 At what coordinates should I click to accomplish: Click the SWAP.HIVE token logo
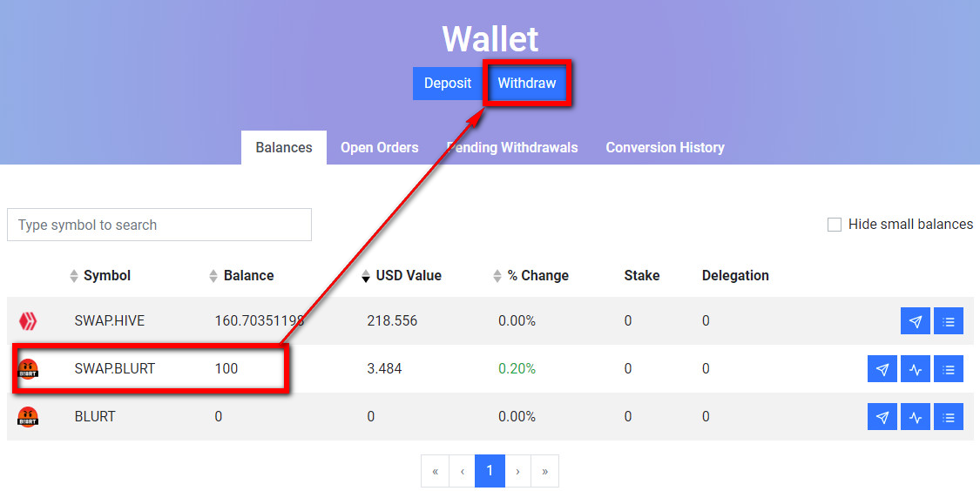coord(28,321)
